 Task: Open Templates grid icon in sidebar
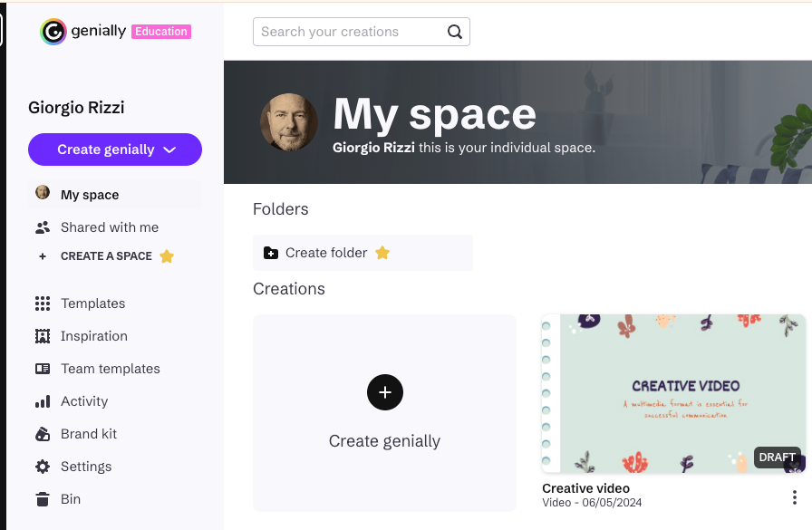coord(43,304)
